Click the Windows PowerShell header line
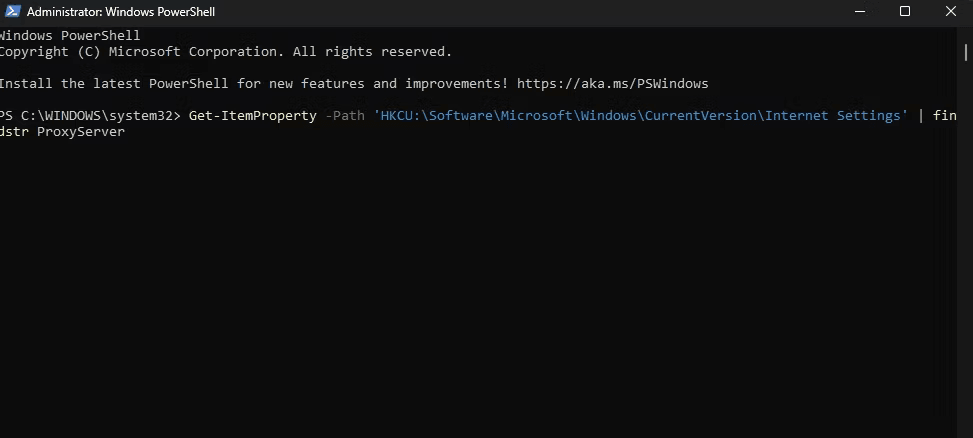The width and height of the screenshot is (973, 438). point(70,35)
